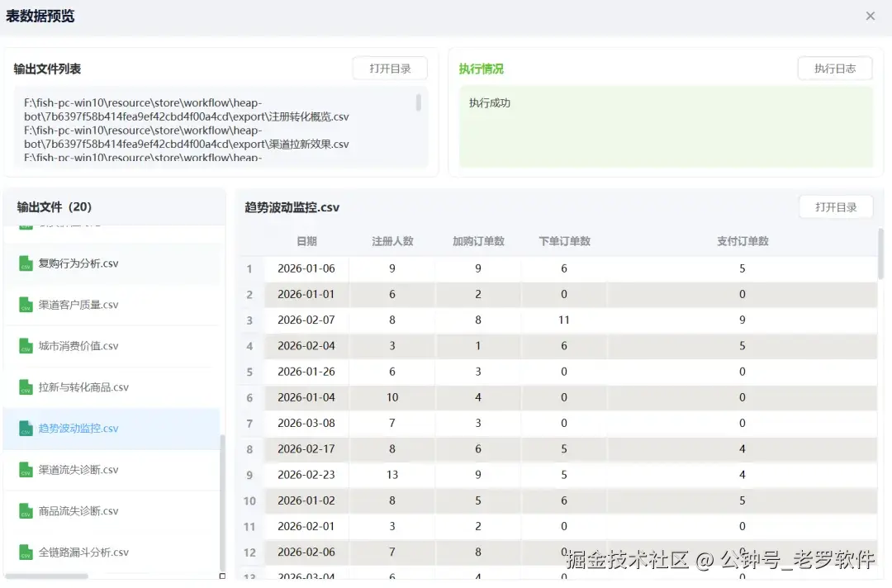
Task: Click the CSV icon beside 渠道客户质量.csv
Action: [26, 305]
